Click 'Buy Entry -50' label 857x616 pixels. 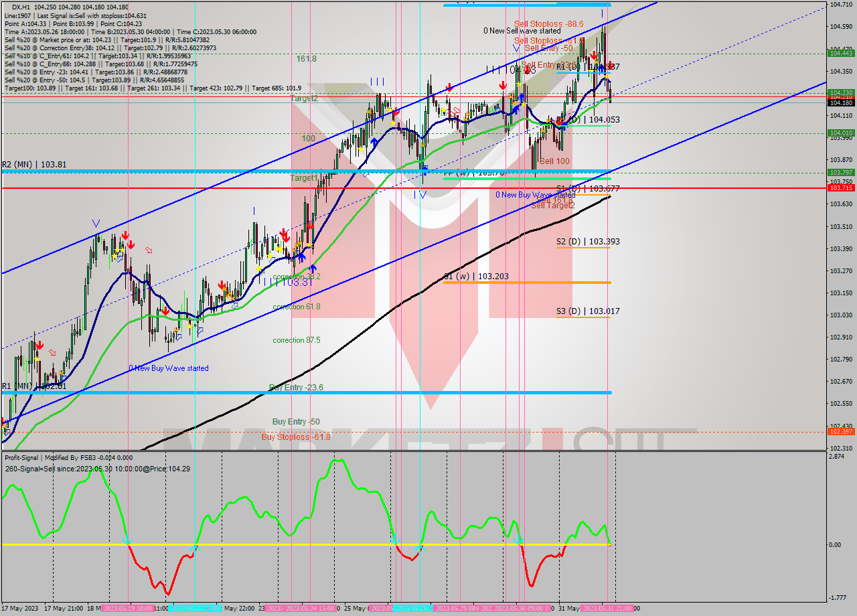tap(296, 422)
